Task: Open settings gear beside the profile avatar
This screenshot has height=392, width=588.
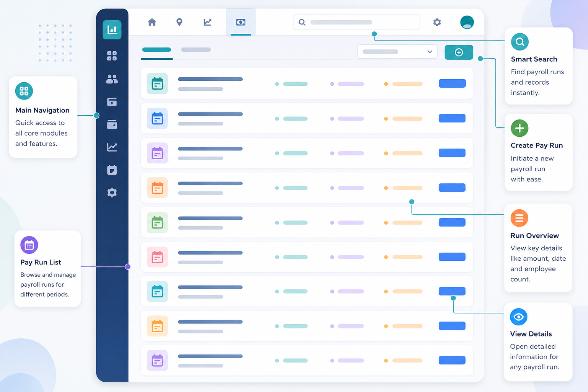Action: pos(437,22)
